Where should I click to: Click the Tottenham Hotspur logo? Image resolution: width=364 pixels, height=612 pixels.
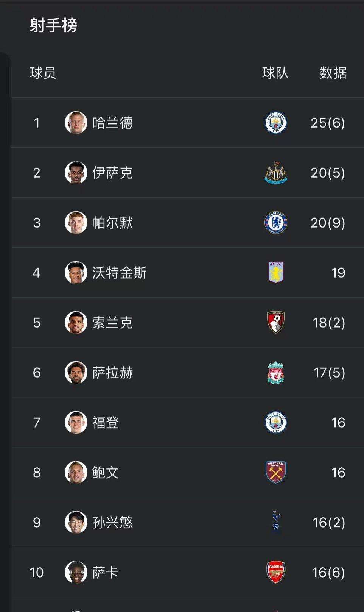(x=276, y=522)
